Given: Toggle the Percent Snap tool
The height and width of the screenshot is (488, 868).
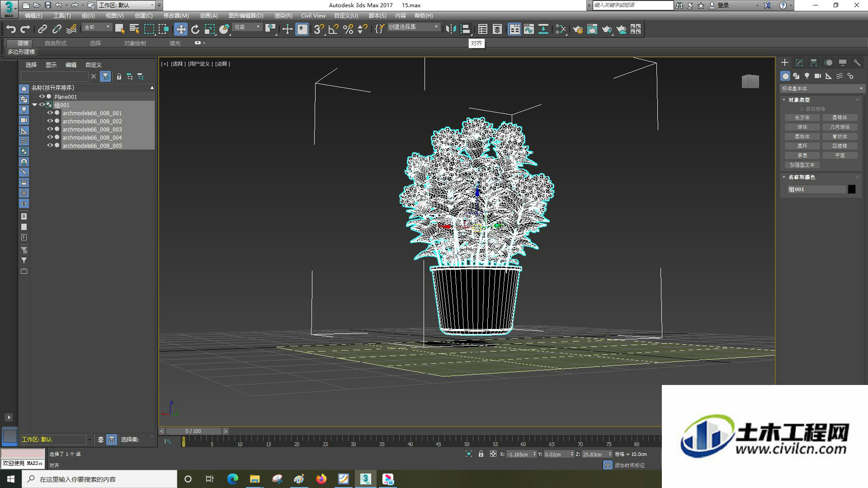Looking at the screenshot, I should (348, 29).
